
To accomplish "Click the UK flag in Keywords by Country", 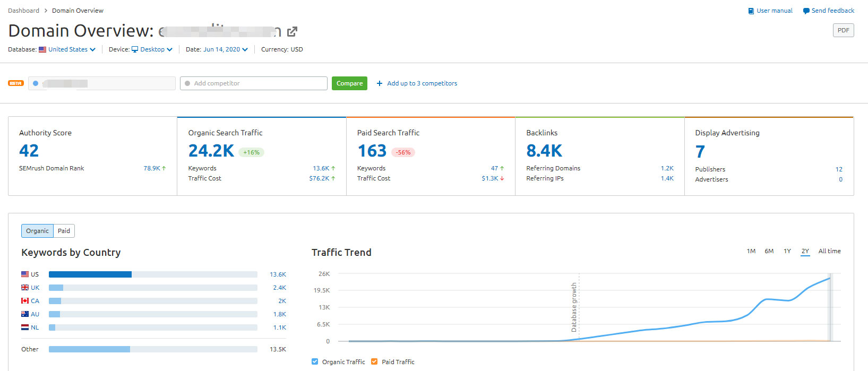I will [x=25, y=288].
